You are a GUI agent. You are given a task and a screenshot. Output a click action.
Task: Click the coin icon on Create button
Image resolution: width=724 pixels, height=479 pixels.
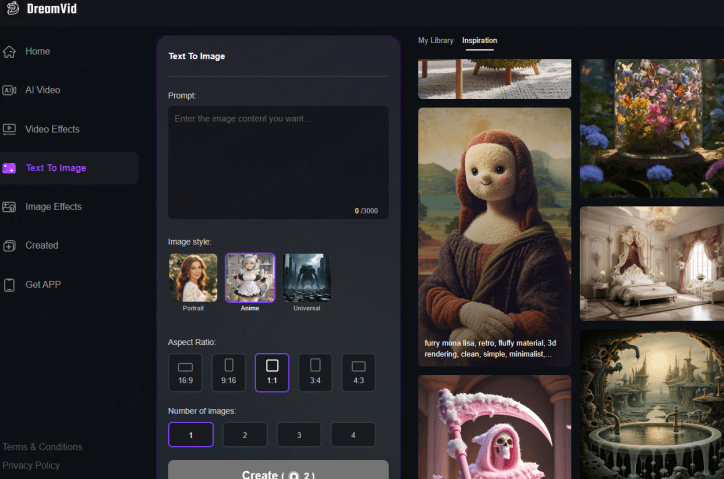click(x=294, y=475)
